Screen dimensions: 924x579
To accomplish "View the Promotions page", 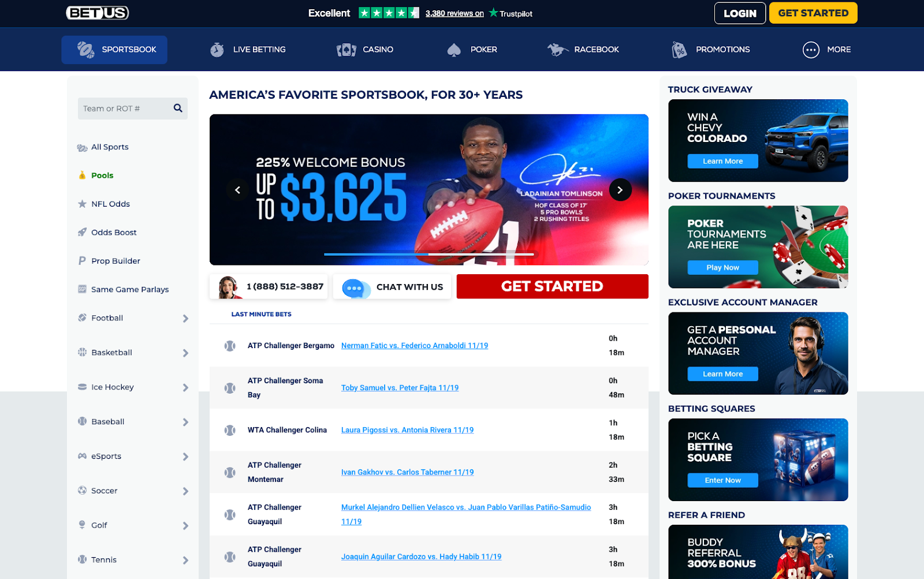I will point(711,50).
